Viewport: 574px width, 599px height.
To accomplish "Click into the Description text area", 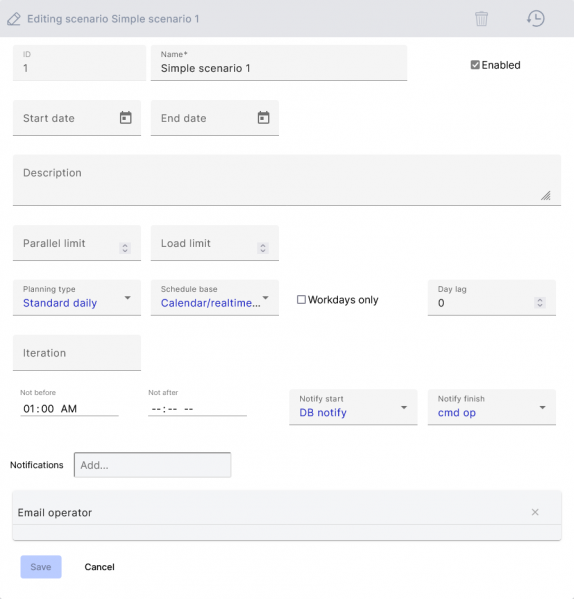I will (287, 180).
